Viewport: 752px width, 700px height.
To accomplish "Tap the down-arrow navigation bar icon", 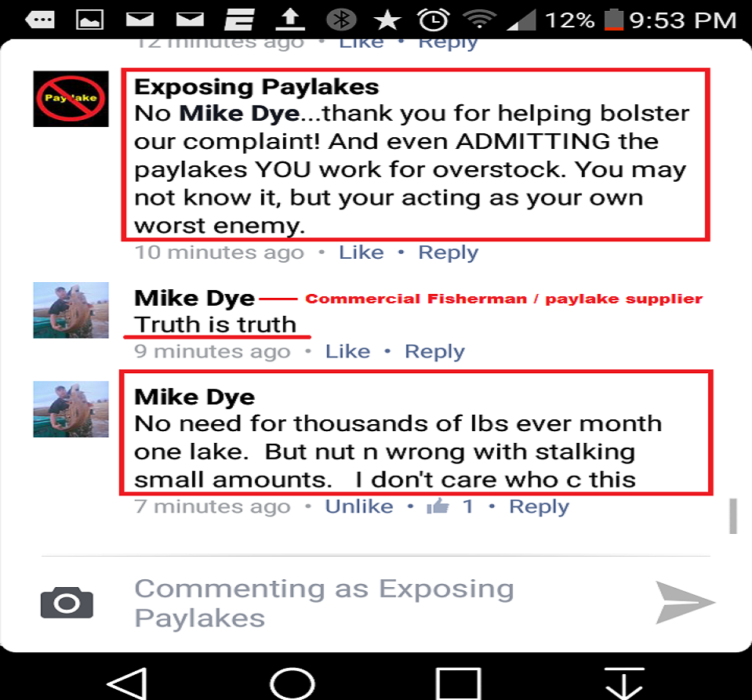I will pos(624,684).
